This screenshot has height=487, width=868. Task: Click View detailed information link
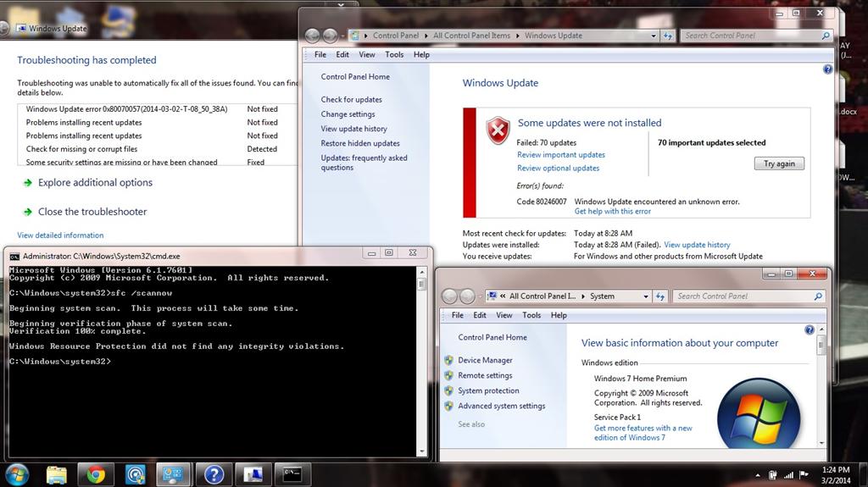(60, 235)
